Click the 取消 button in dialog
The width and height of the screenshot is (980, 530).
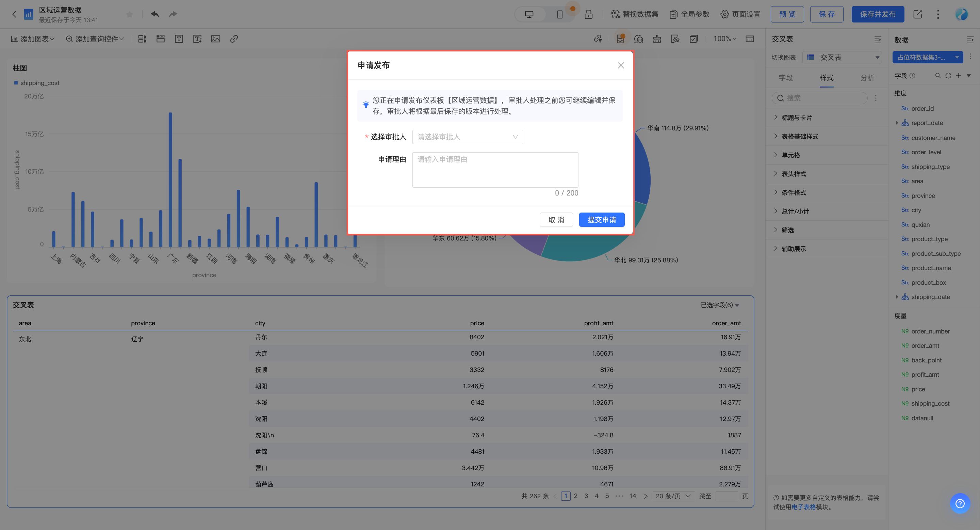556,220
